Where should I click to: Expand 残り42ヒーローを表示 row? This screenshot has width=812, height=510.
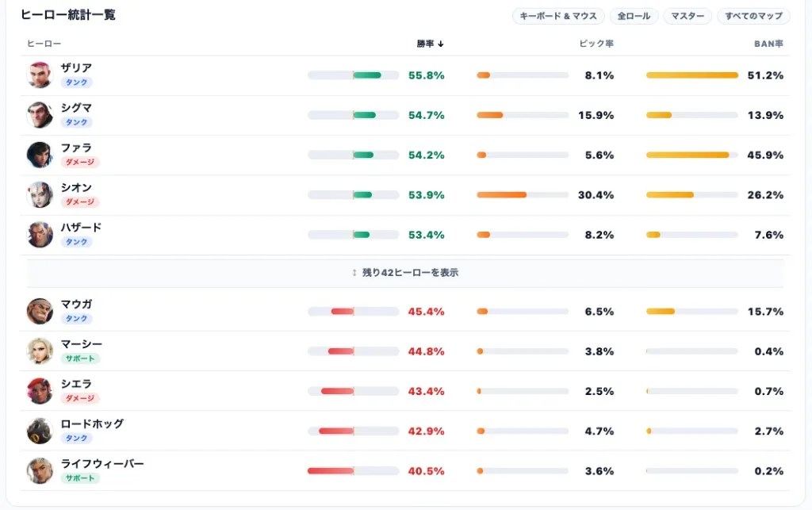405,272
